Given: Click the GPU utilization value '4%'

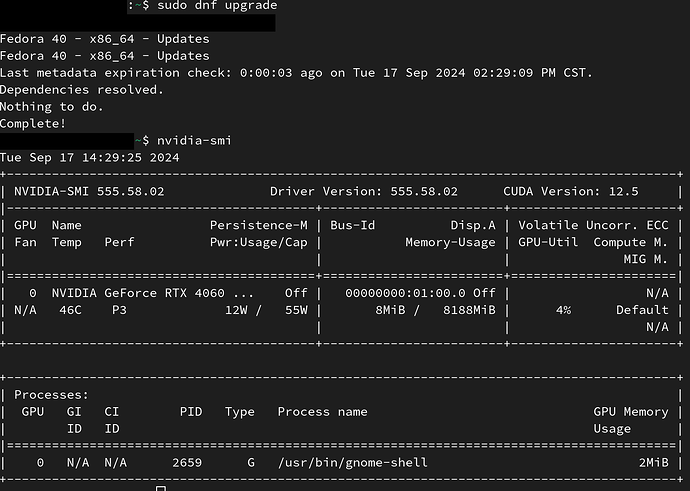Looking at the screenshot, I should [x=563, y=310].
